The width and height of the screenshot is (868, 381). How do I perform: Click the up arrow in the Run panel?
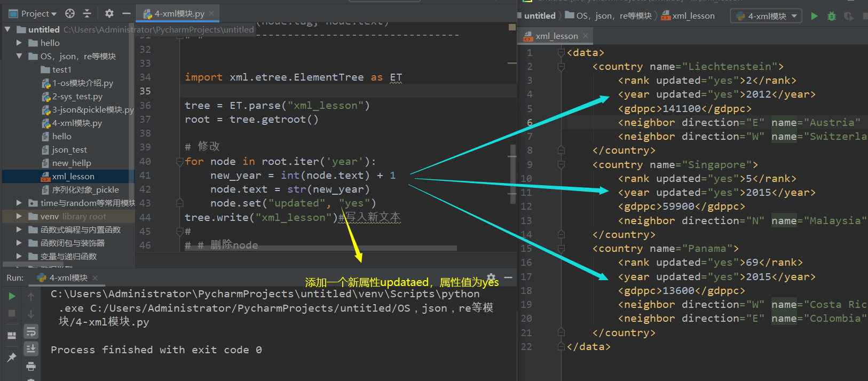tap(31, 296)
